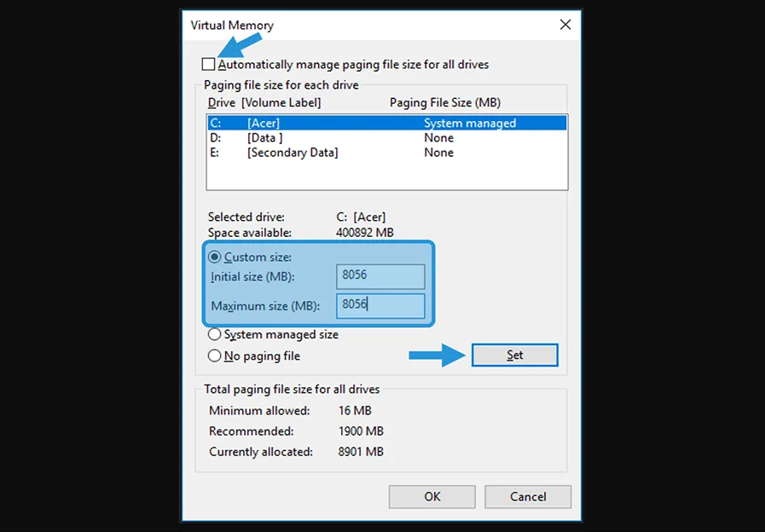Choose System managed size option
The image size is (765, 532).
tap(215, 334)
